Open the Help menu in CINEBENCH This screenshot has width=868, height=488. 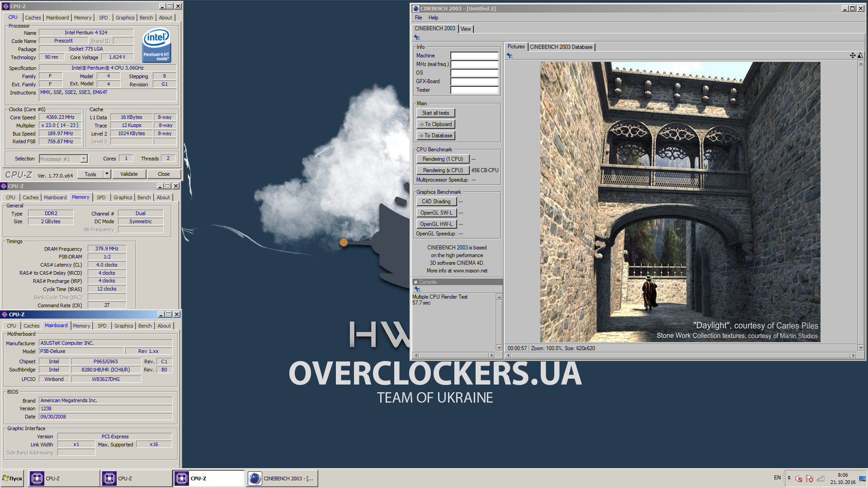(433, 18)
